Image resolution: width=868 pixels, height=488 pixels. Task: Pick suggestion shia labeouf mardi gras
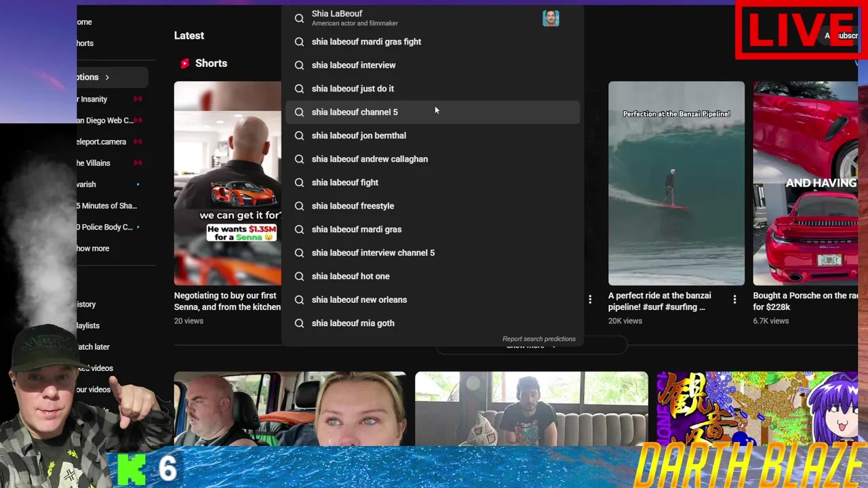[x=433, y=229]
